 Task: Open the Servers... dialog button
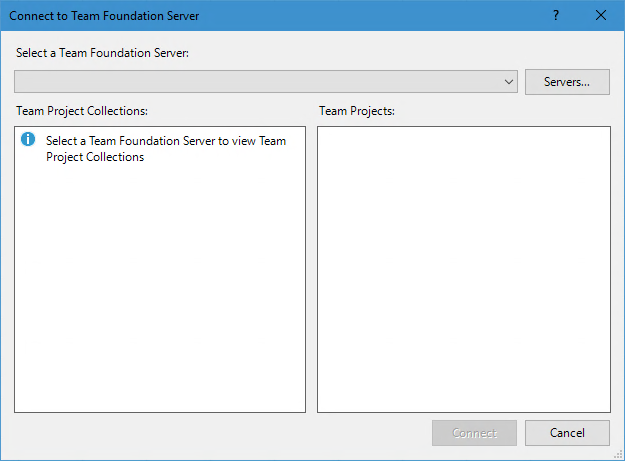coord(567,82)
